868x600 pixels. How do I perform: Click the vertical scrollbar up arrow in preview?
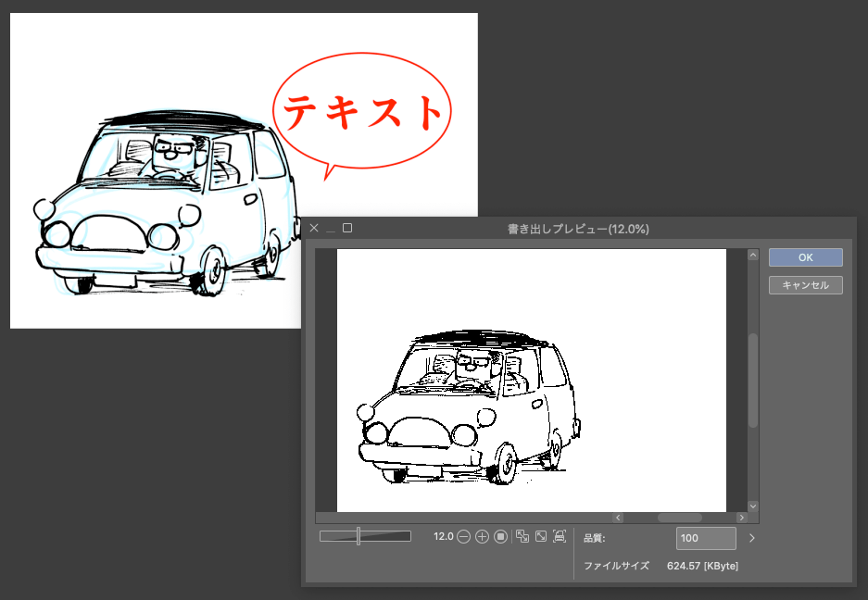753,255
